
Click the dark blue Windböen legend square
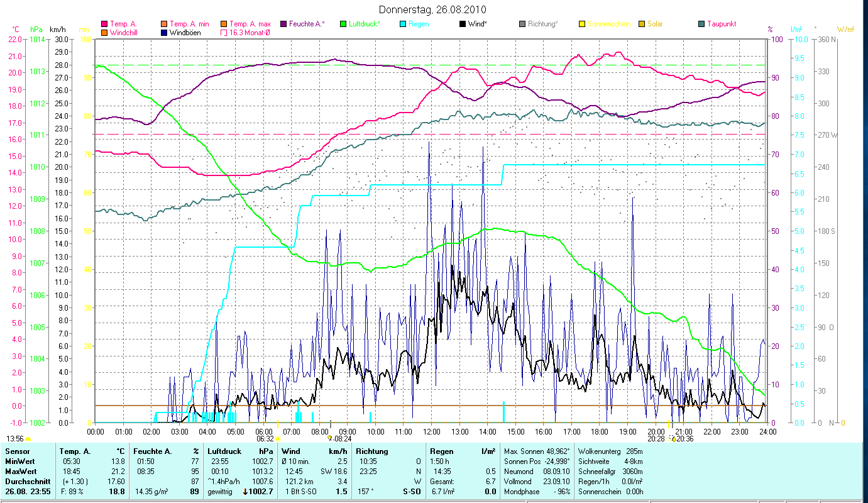click(164, 33)
